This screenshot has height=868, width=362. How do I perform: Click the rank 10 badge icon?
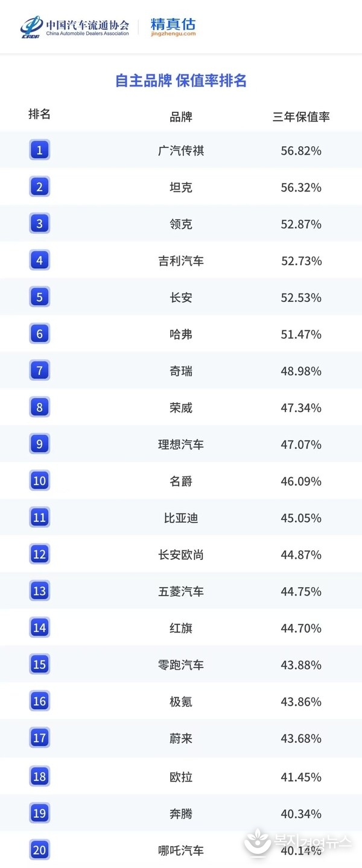[39, 481]
